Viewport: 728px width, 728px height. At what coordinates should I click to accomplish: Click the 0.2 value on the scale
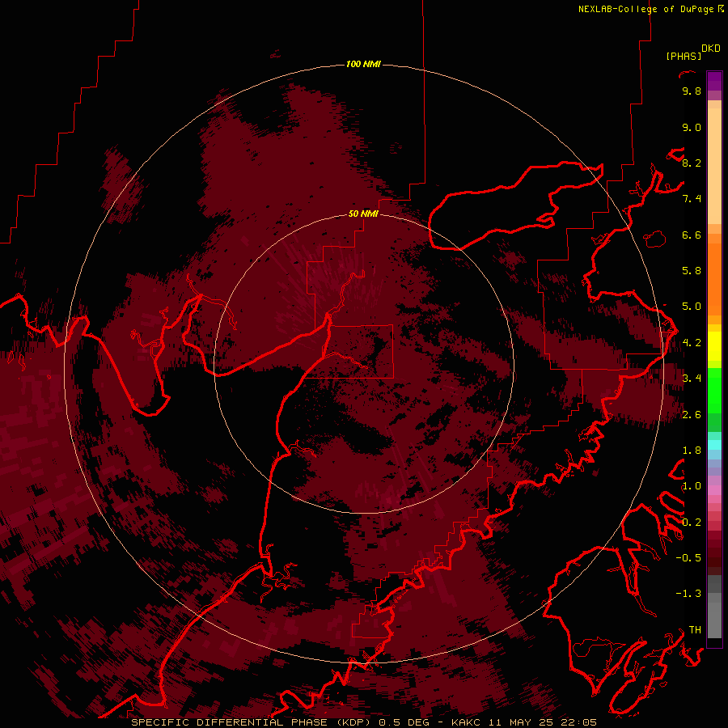(x=692, y=523)
